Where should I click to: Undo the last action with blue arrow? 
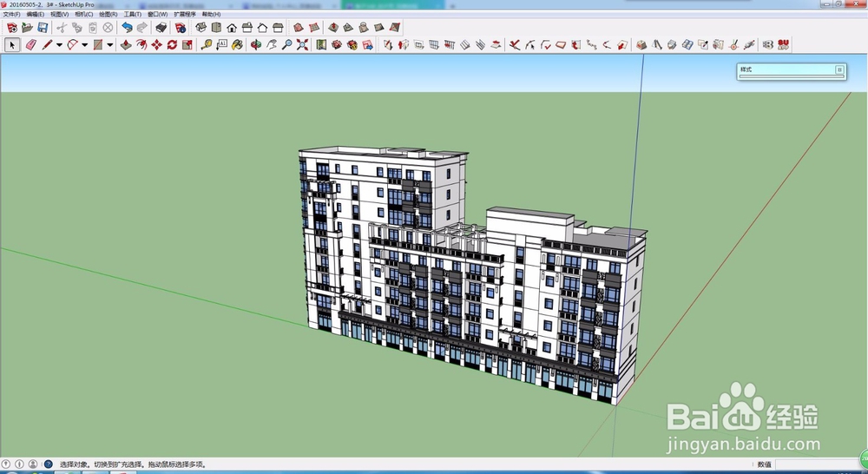coord(128,28)
